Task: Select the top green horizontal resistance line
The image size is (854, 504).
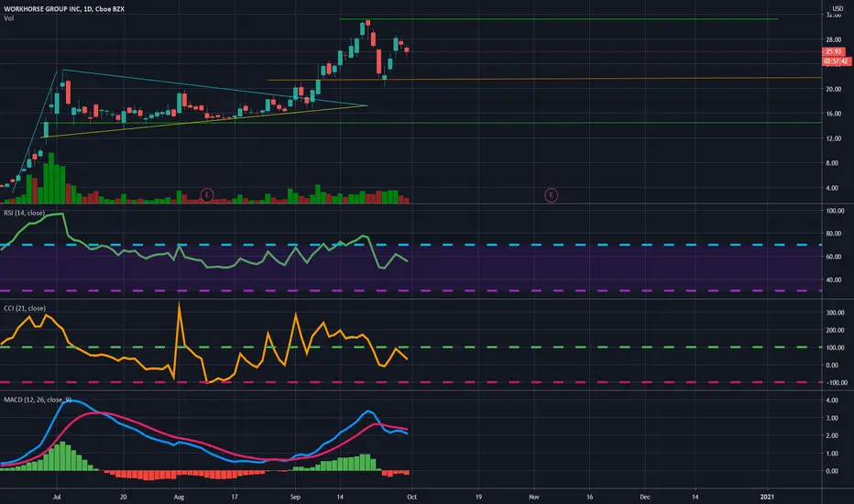Action: 559,19
